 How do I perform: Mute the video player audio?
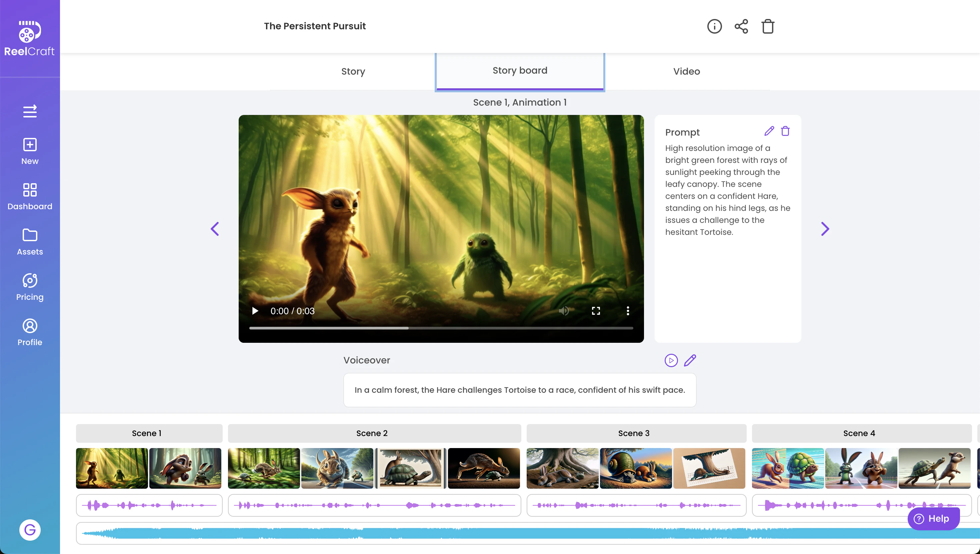pyautogui.click(x=564, y=311)
